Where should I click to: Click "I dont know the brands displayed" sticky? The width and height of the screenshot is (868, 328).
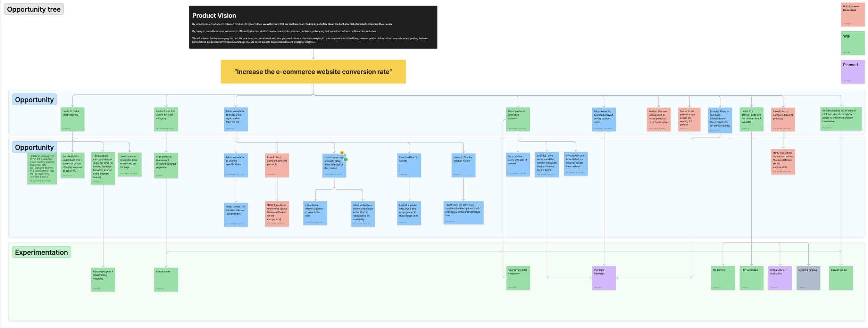(x=604, y=119)
